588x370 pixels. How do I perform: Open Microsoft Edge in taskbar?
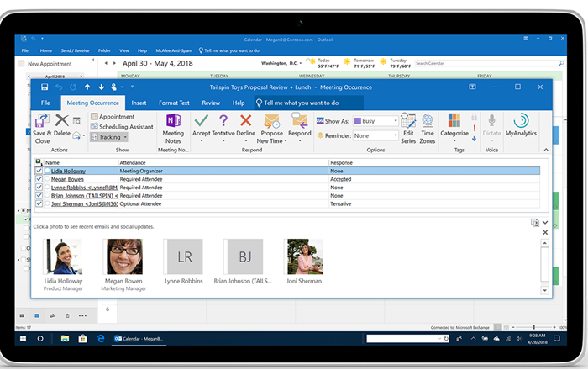tap(101, 339)
